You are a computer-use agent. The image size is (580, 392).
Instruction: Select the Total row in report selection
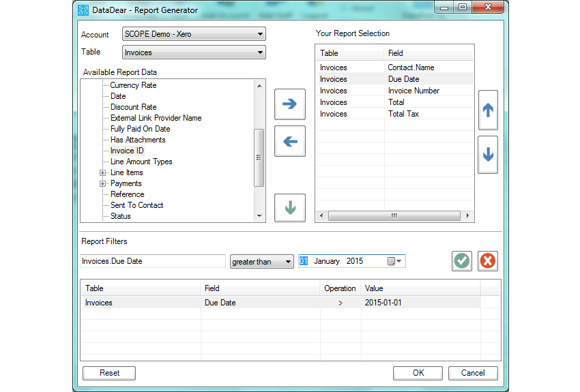pos(394,102)
